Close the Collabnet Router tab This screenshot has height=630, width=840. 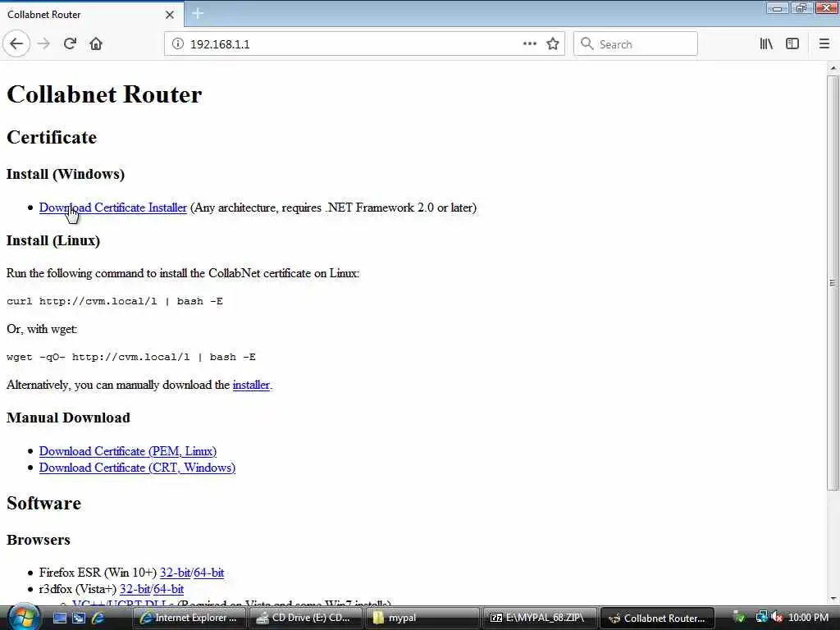[x=170, y=15]
